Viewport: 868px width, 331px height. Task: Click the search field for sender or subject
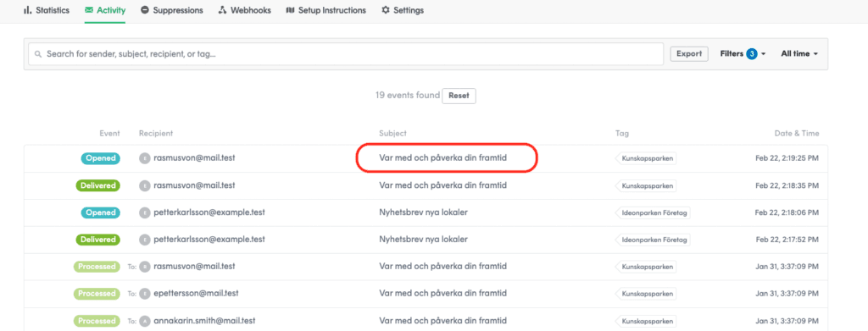[x=346, y=54]
